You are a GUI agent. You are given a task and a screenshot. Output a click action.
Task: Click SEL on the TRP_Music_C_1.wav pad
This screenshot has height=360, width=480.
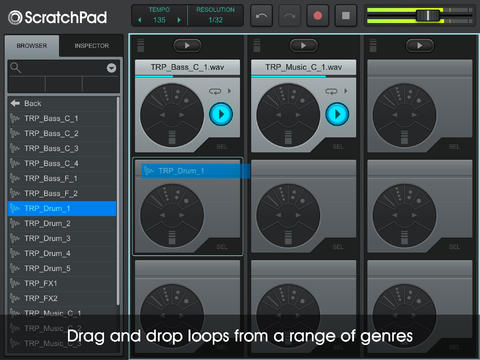click(x=338, y=147)
